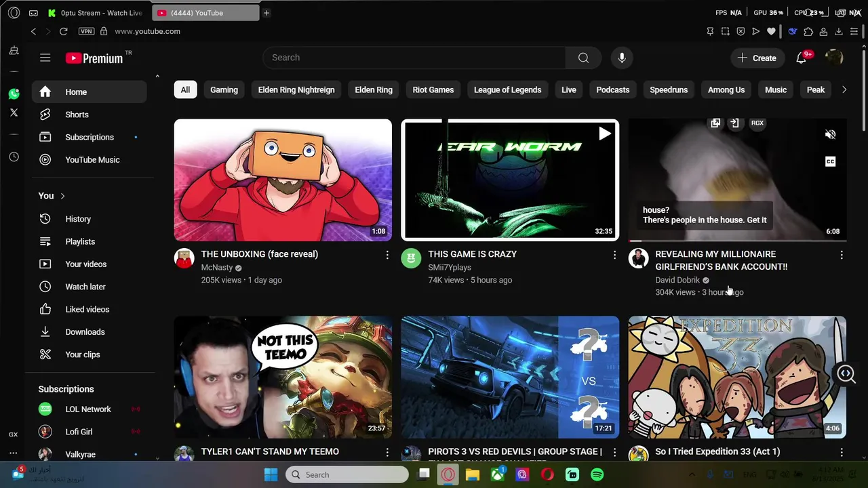Click the Create button

tap(757, 58)
